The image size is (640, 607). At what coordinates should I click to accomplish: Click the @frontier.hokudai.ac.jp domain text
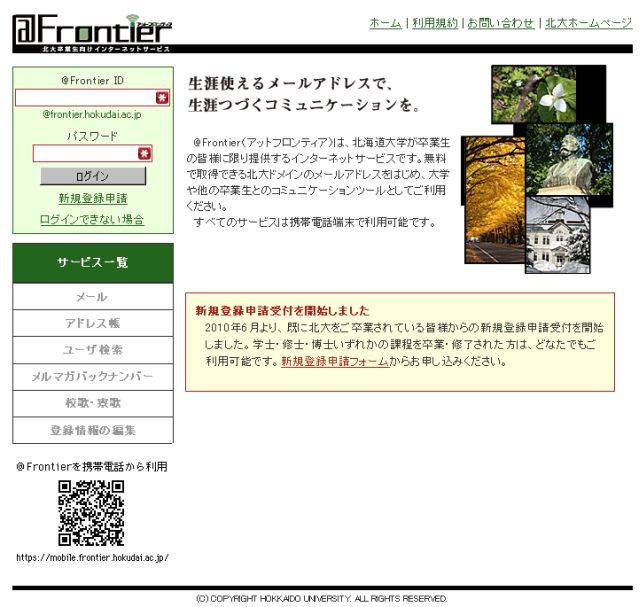[92, 114]
